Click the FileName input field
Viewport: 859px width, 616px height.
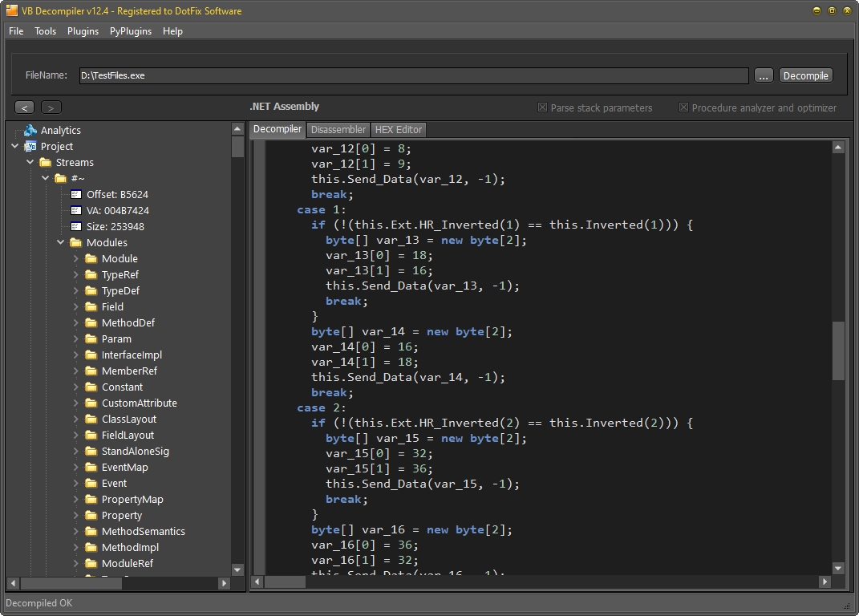click(x=414, y=75)
